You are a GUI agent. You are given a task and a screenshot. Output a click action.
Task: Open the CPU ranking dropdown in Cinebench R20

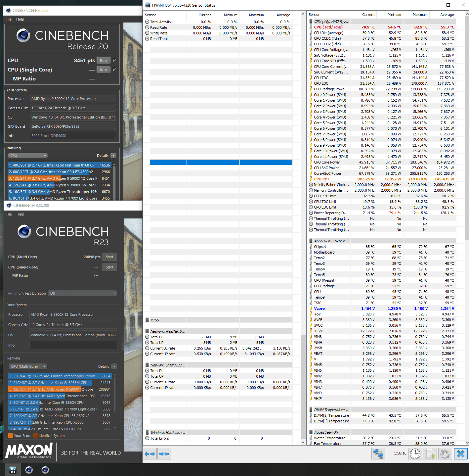pyautogui.click(x=28, y=156)
